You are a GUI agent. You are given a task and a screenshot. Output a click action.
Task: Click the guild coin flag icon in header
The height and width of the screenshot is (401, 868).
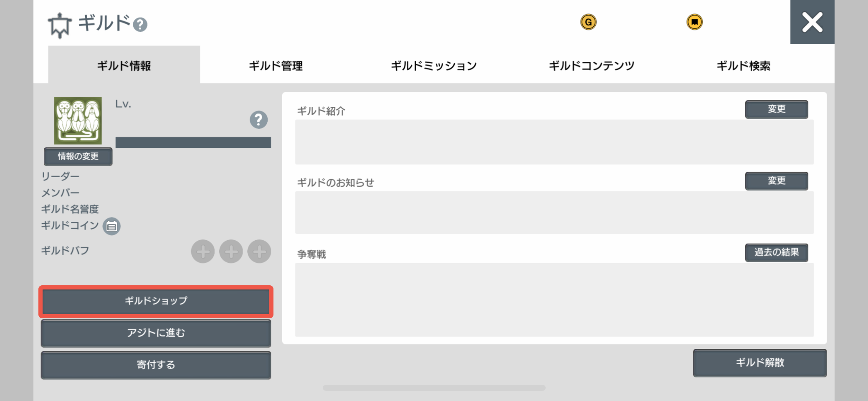695,22
